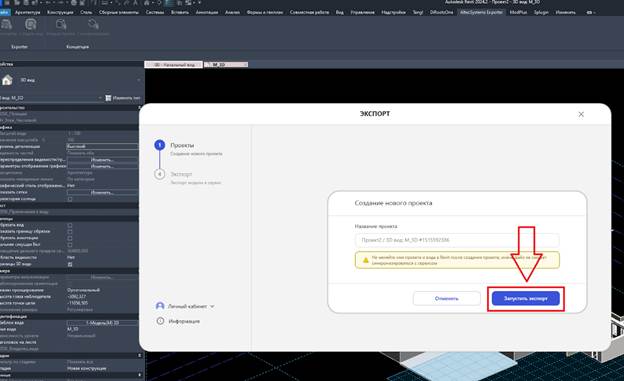Select the 'Проекты' step in the sidebar
Viewport: 624px width, 381px height.
[x=182, y=145]
